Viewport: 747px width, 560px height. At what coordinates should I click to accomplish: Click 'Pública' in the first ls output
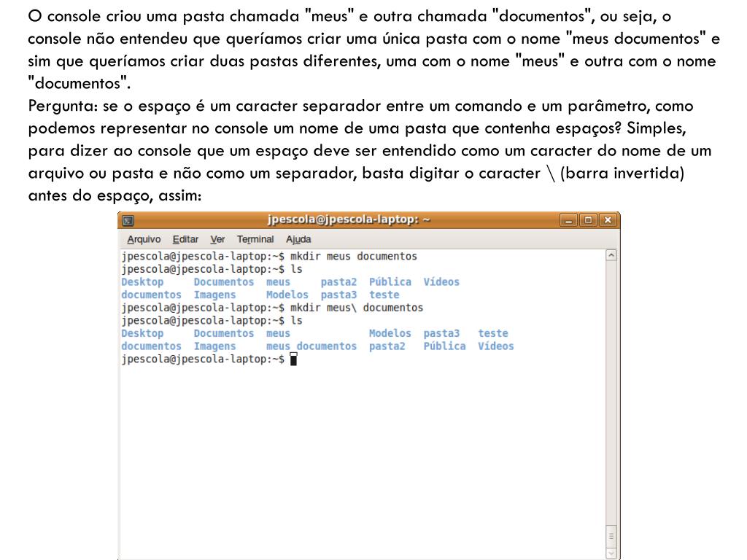point(390,282)
